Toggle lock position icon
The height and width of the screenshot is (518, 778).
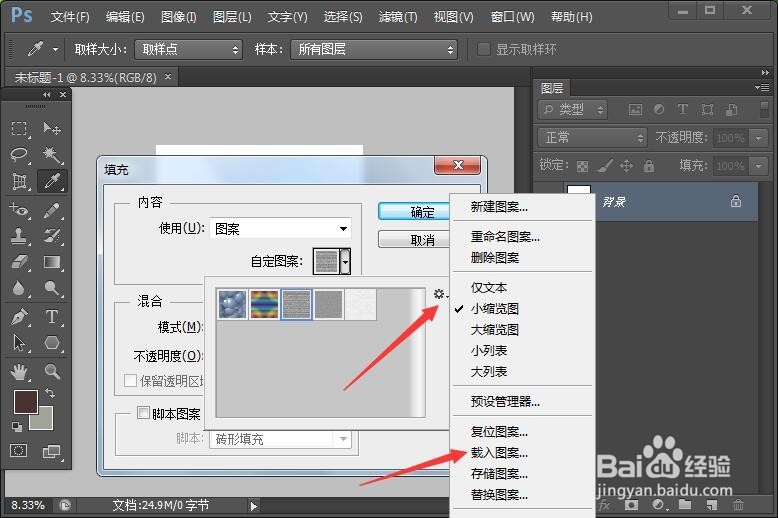[x=627, y=166]
